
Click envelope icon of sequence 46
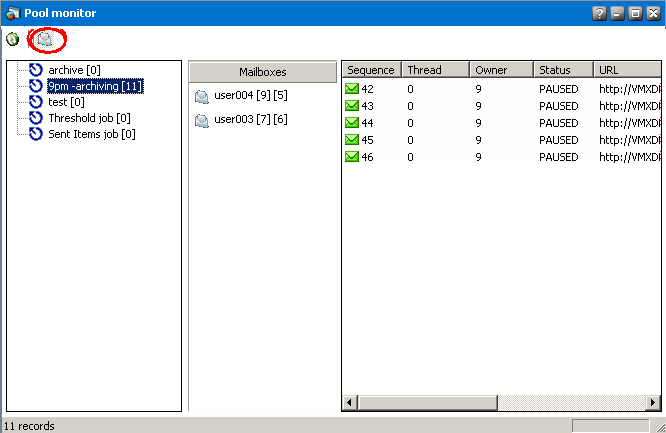click(352, 156)
